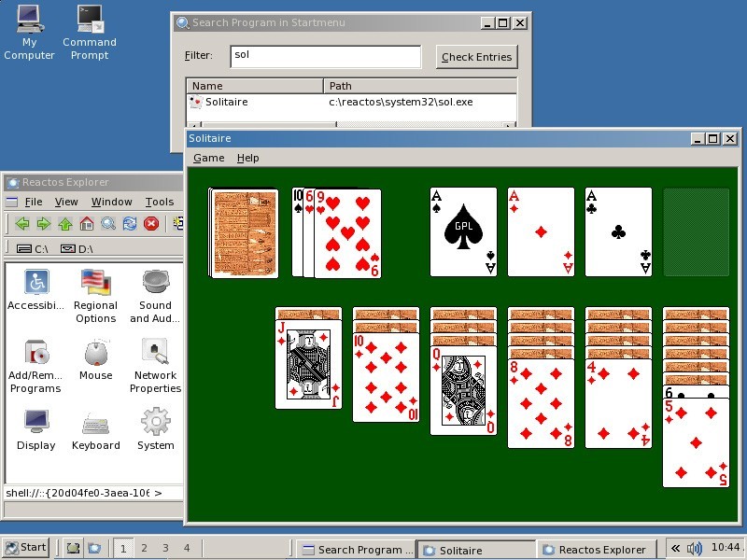Click the Up folder arrow in Explorer
This screenshot has height=560, width=747.
[64, 223]
